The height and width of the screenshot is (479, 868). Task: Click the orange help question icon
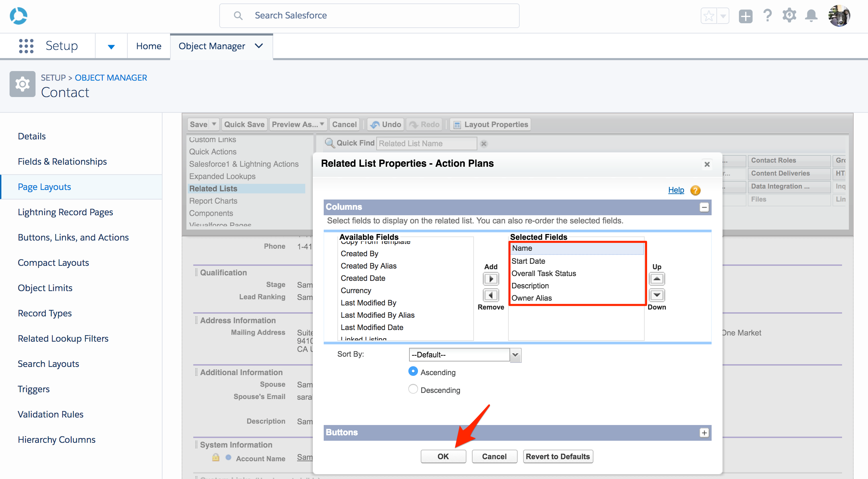(x=695, y=190)
